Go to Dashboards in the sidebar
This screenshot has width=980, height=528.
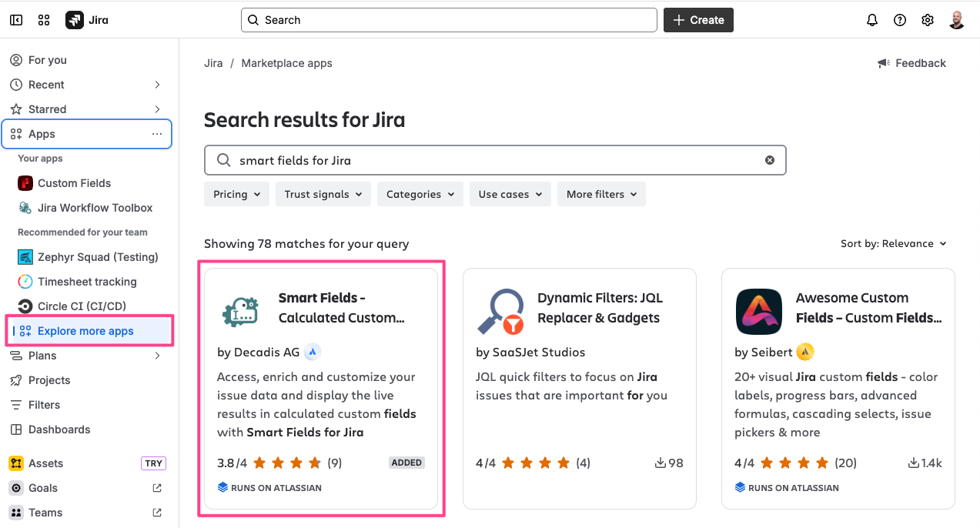coord(59,429)
